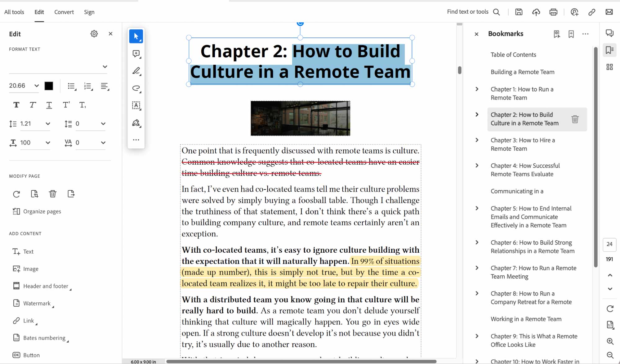This screenshot has height=364, width=620.
Task: Click the delete page trash icon
Action: [52, 194]
